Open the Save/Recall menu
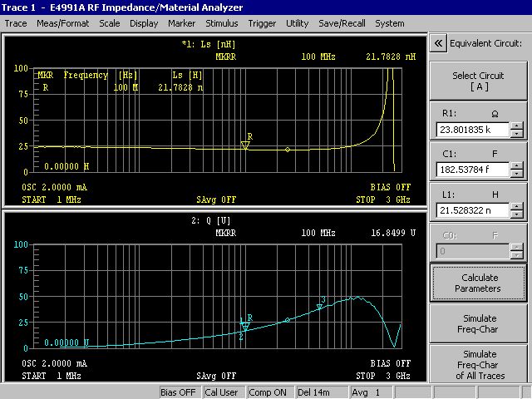 pyautogui.click(x=341, y=23)
